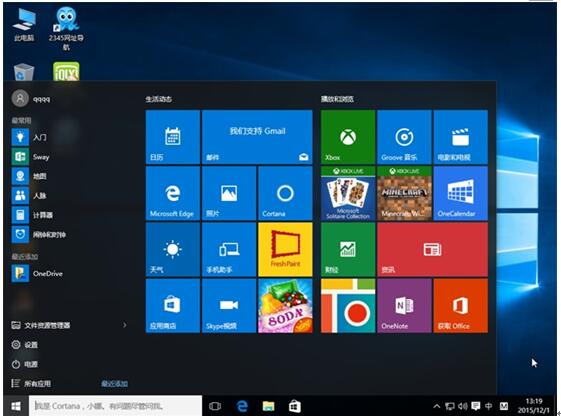Show hidden tray icons
Screen dimensions: 561x416
pyautogui.click(x=436, y=406)
